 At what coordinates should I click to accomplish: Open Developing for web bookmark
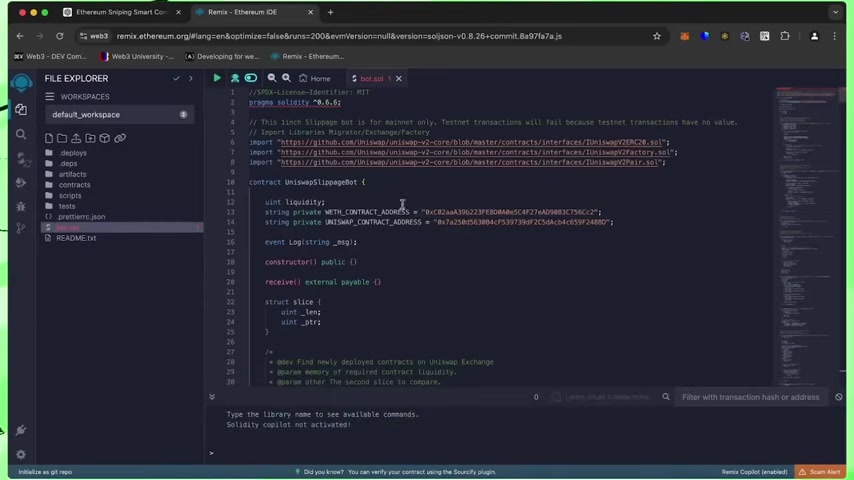tap(222, 56)
